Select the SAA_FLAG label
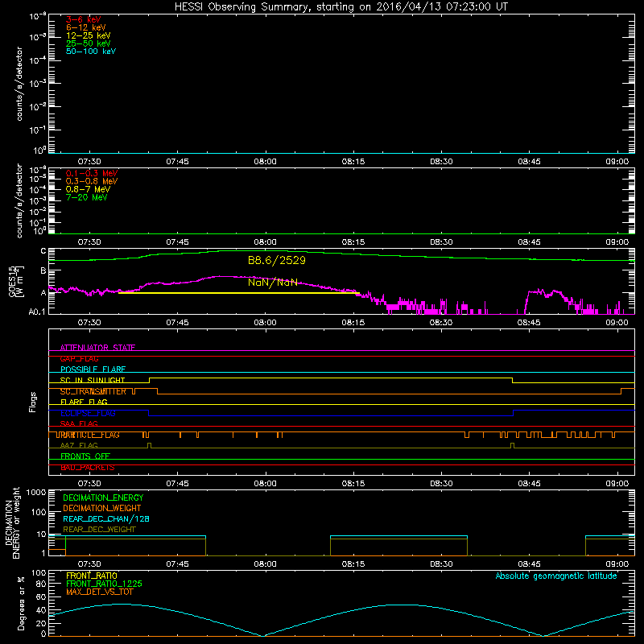Screen dimensions: 644x644 [79, 424]
